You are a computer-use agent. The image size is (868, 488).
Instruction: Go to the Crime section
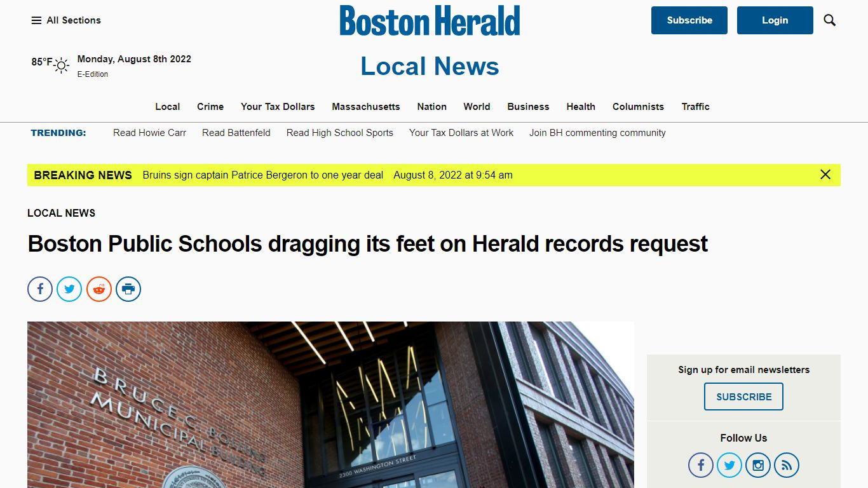tap(210, 107)
